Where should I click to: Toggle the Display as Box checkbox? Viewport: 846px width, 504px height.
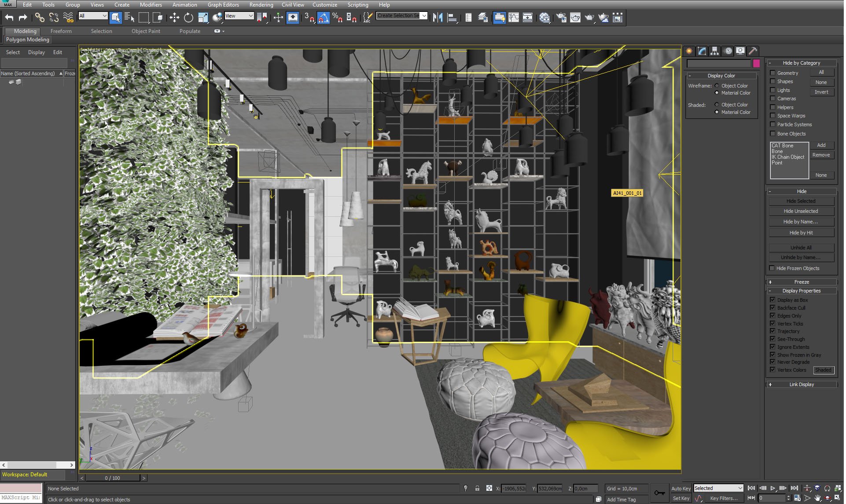point(772,299)
